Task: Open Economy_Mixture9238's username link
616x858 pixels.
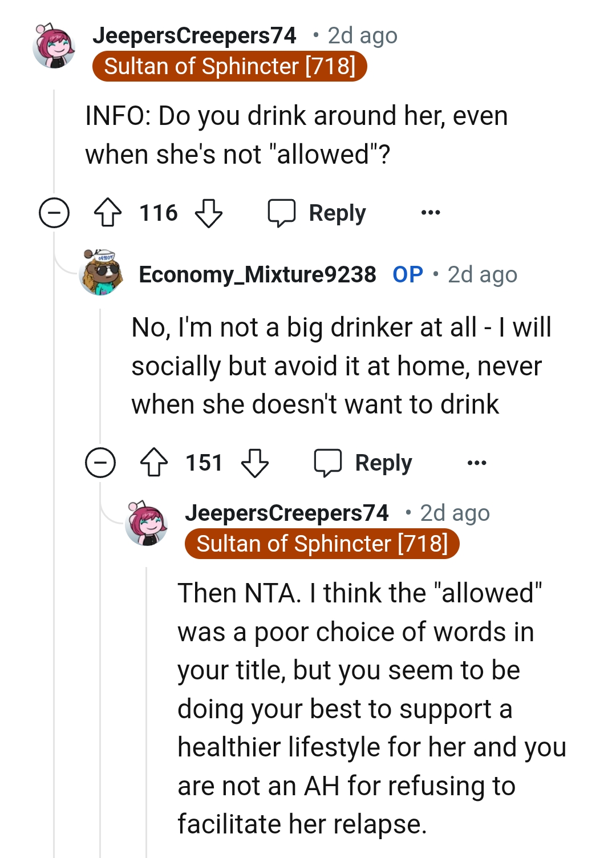Action: (258, 274)
